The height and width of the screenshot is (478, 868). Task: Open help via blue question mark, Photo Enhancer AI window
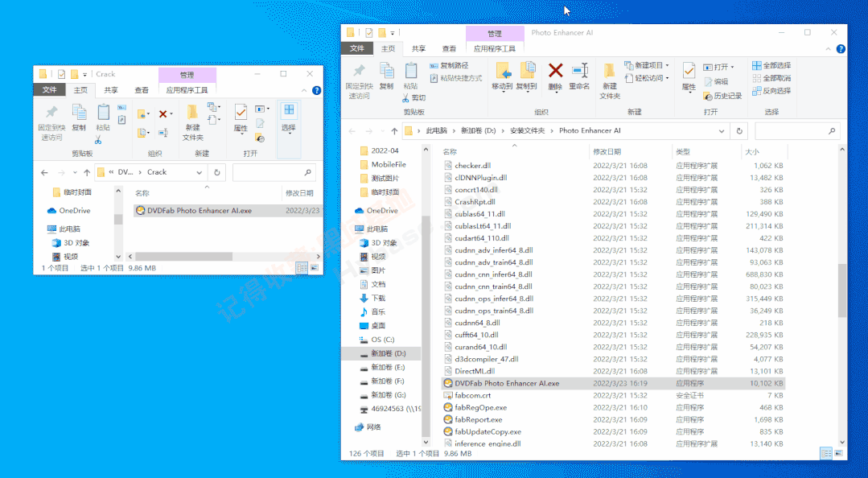pyautogui.click(x=841, y=49)
